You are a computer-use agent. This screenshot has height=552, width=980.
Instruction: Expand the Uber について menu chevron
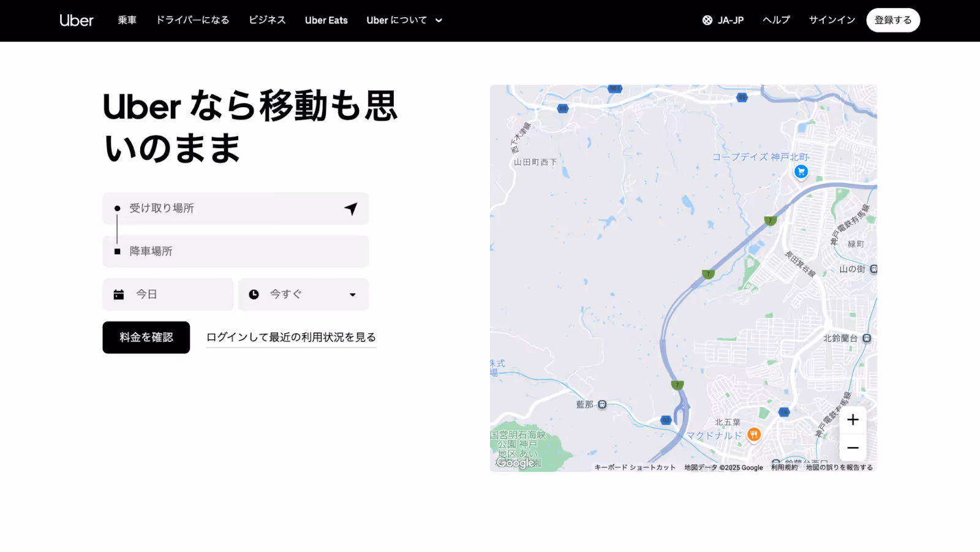point(439,20)
